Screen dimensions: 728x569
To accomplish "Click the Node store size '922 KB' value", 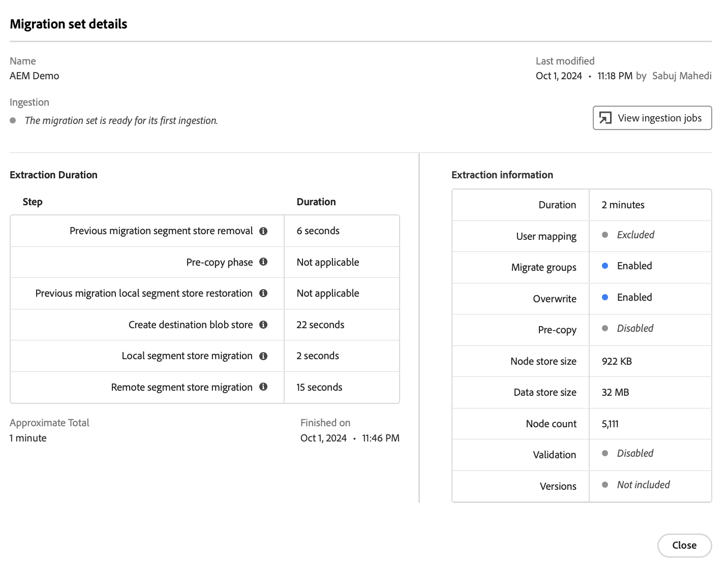I will coord(617,361).
